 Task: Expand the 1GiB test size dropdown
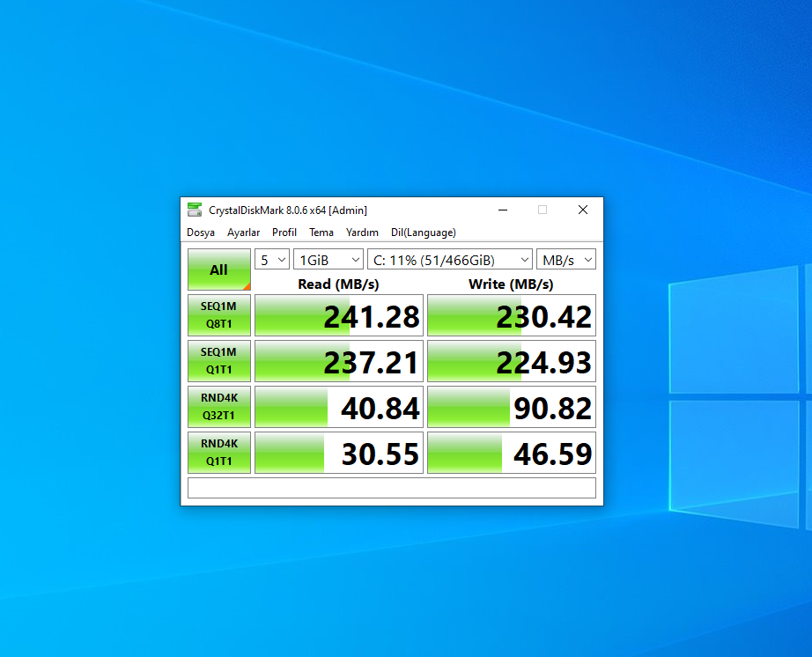pyautogui.click(x=328, y=260)
